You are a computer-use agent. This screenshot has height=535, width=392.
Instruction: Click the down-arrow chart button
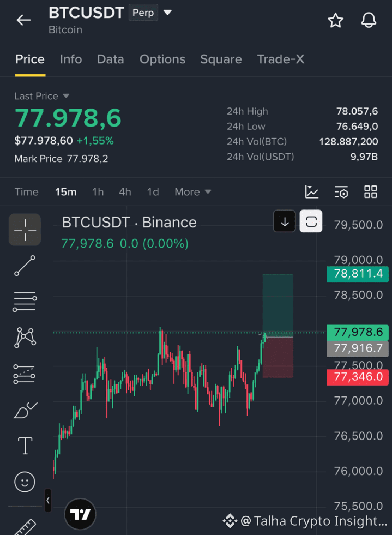(x=285, y=221)
